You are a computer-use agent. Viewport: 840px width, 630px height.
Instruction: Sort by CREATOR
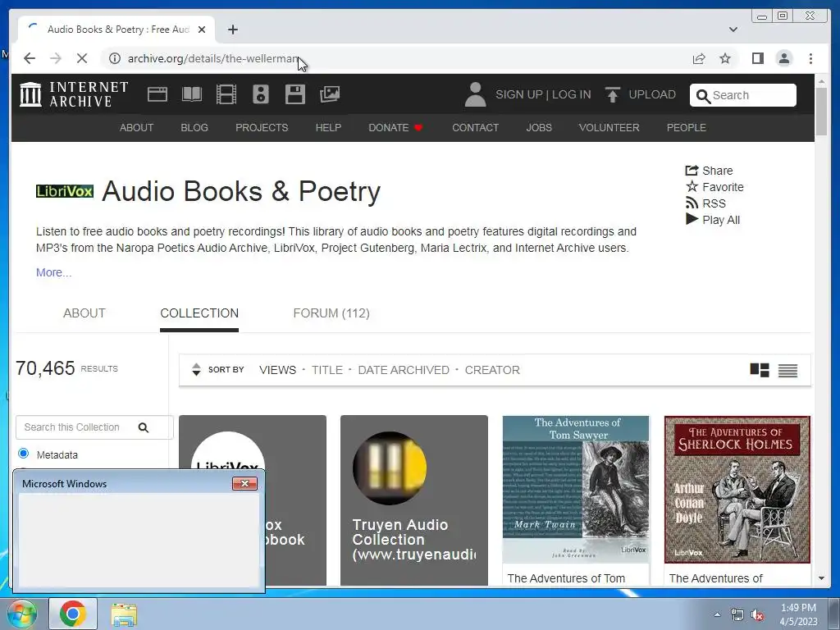click(492, 370)
